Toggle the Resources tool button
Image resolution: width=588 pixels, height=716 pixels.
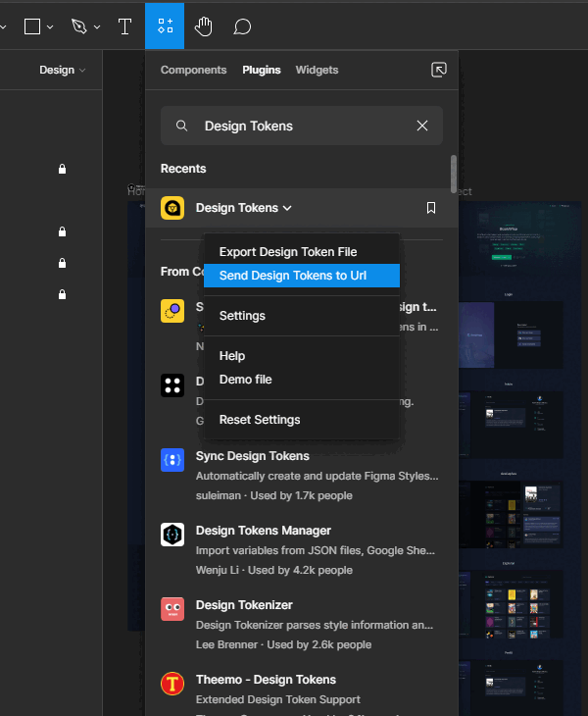click(x=165, y=26)
